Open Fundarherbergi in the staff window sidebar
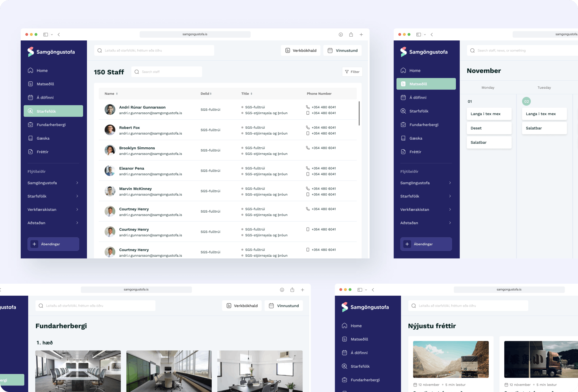This screenshot has width=578, height=392. tap(53, 125)
